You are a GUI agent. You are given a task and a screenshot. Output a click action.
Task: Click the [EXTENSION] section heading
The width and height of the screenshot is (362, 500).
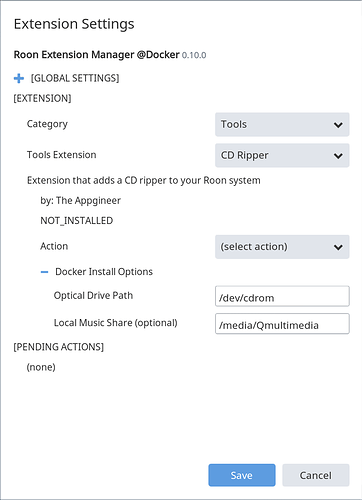click(x=42, y=98)
